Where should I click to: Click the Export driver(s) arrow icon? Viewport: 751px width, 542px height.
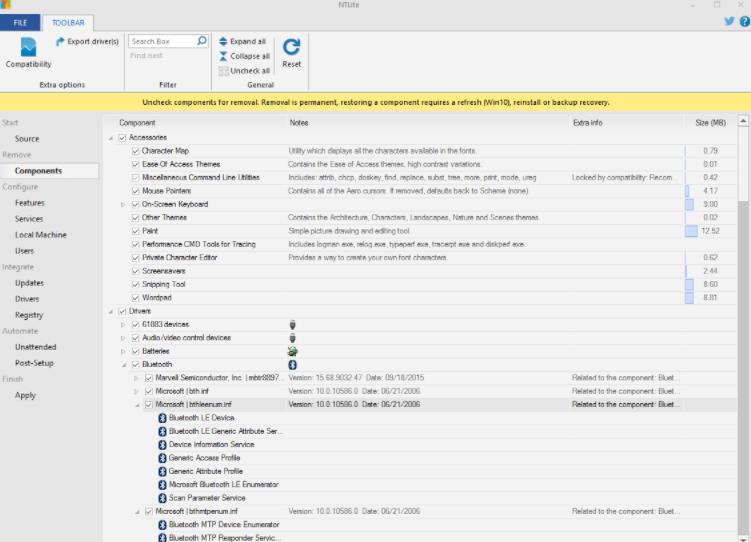61,41
